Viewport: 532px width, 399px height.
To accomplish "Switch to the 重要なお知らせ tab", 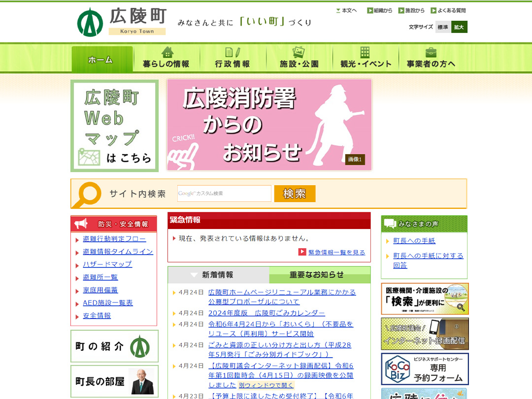I will (x=320, y=275).
